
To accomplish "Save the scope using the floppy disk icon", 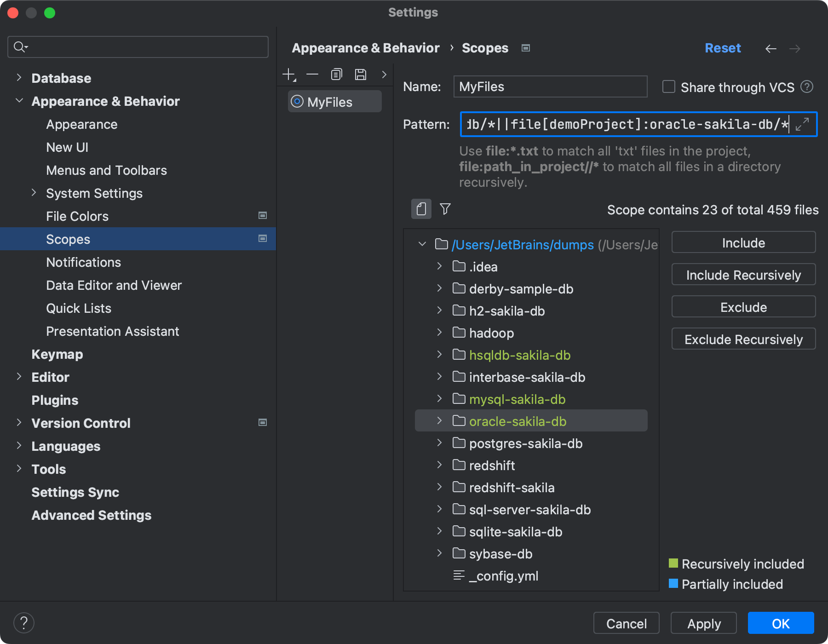I will point(361,74).
